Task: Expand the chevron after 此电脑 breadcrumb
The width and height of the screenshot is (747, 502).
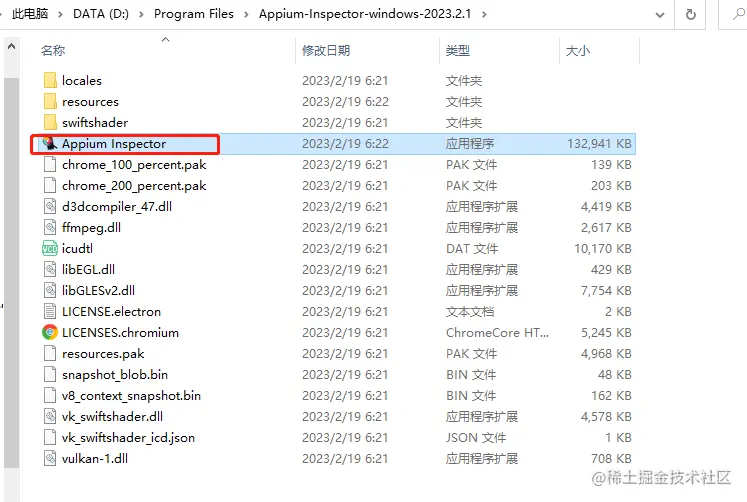Action: click(61, 14)
